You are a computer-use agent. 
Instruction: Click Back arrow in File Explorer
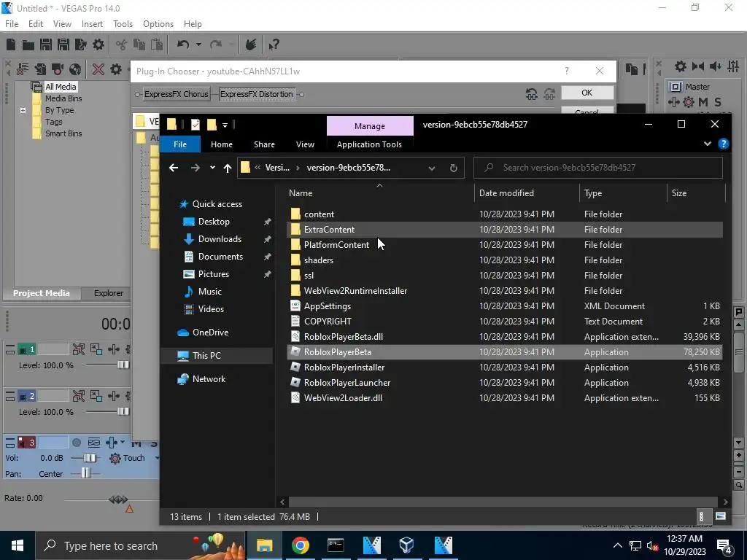click(174, 168)
